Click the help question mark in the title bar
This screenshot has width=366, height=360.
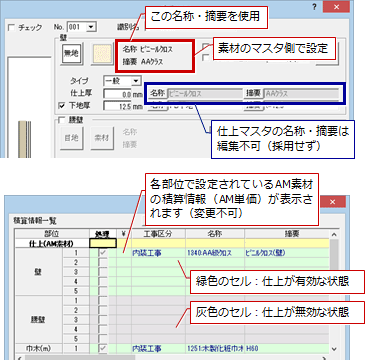point(315,7)
